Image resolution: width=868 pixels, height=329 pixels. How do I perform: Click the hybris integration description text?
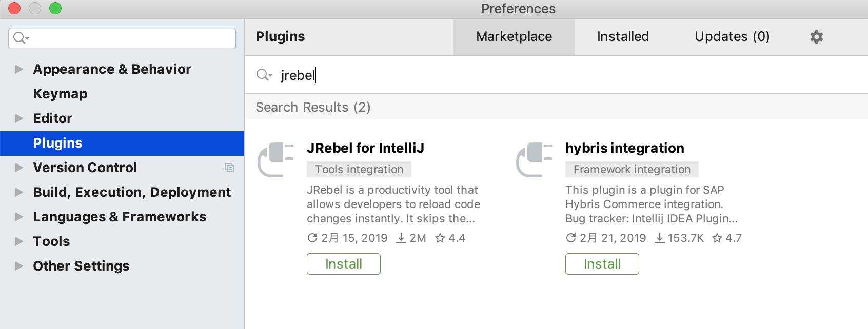[x=652, y=204]
